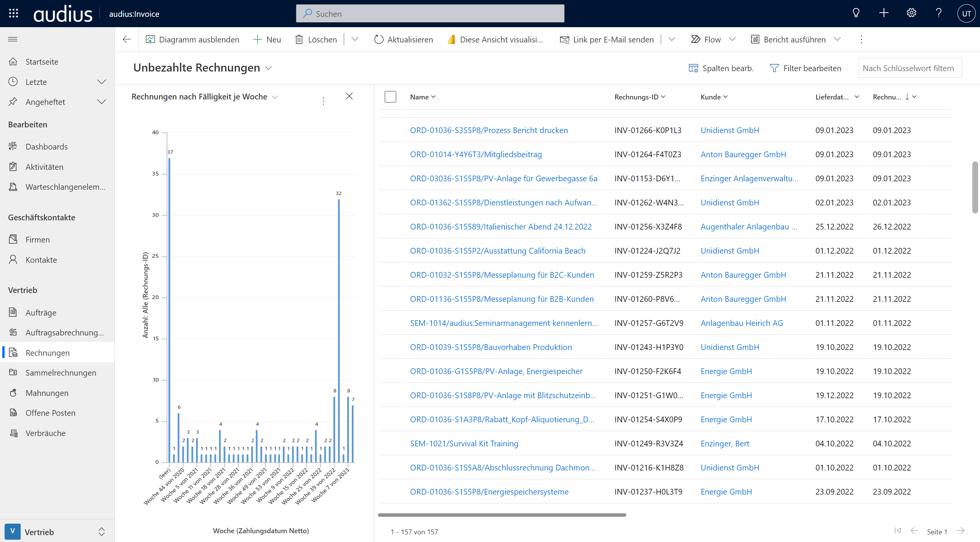Viewport: 980px width, 542px height.
Task: Click the Link per E-Mail senden icon
Action: pos(564,39)
